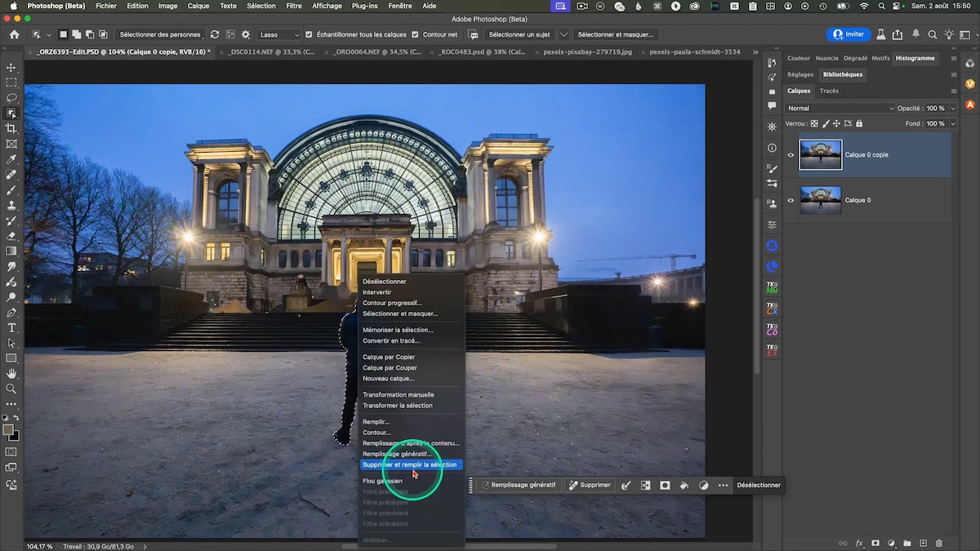This screenshot has height=551, width=980.
Task: Choose Intervertir in context menu
Action: 377,292
